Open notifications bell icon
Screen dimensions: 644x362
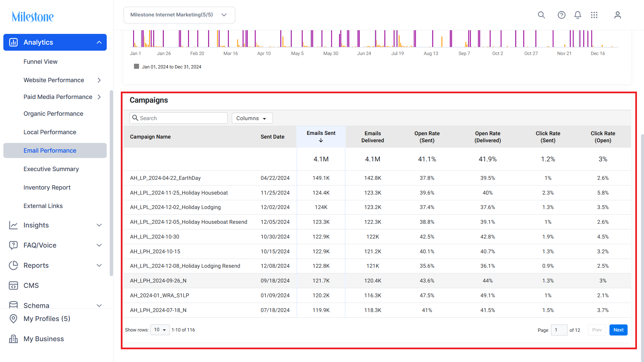click(x=578, y=15)
